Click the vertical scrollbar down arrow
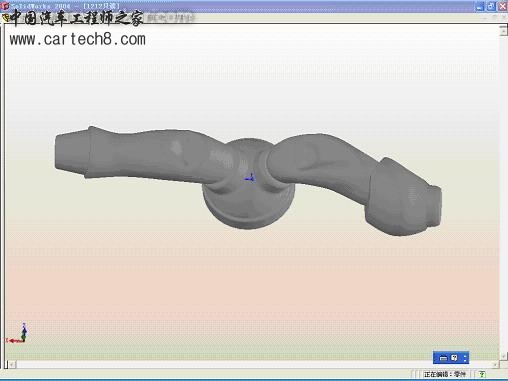The width and height of the screenshot is (508, 381). (x=503, y=356)
